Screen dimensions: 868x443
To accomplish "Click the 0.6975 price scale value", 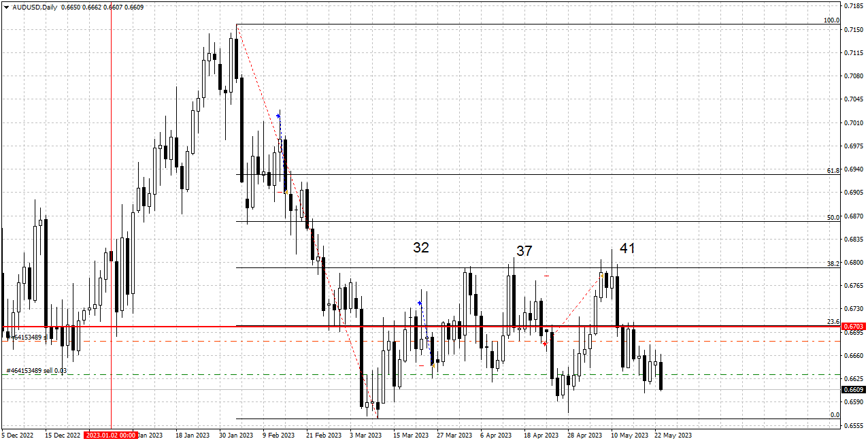I will (x=854, y=146).
